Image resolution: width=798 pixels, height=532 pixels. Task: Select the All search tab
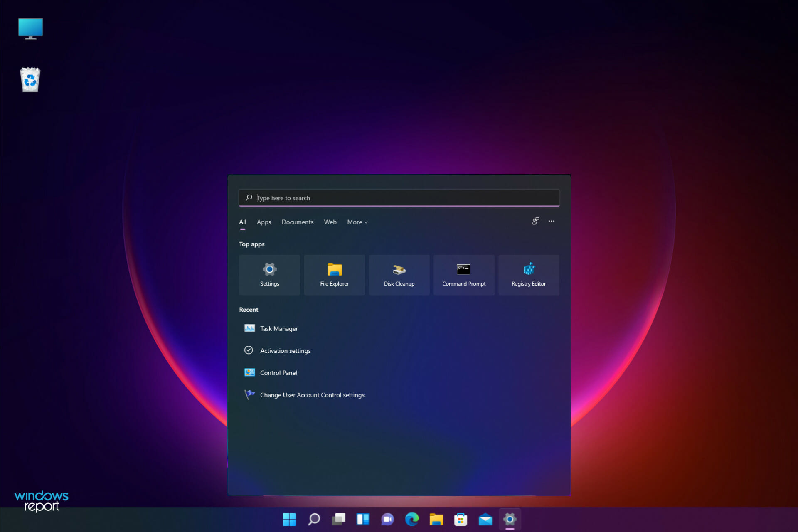243,222
